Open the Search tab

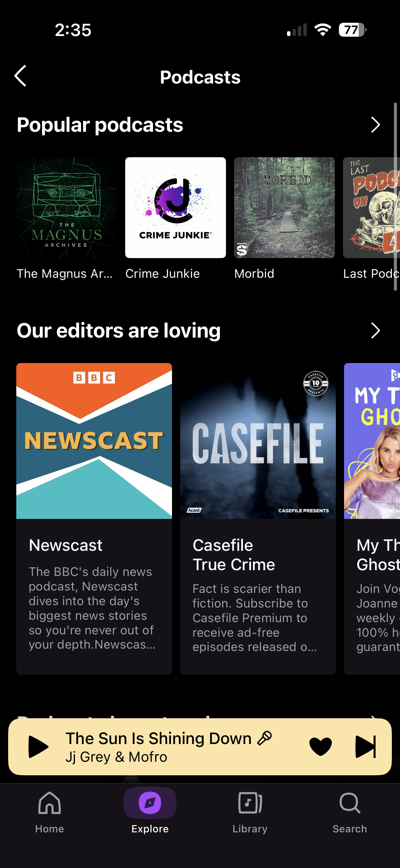coord(350,812)
